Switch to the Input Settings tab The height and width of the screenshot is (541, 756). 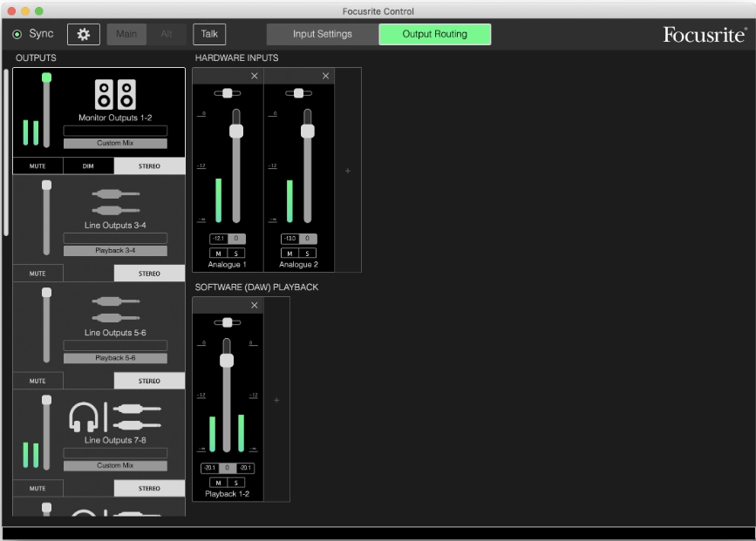tap(323, 34)
